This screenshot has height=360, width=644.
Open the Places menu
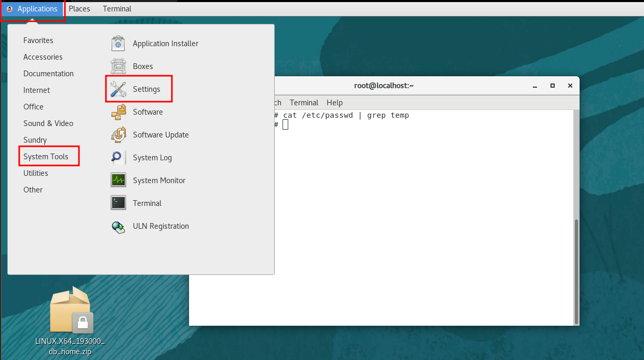pos(79,9)
